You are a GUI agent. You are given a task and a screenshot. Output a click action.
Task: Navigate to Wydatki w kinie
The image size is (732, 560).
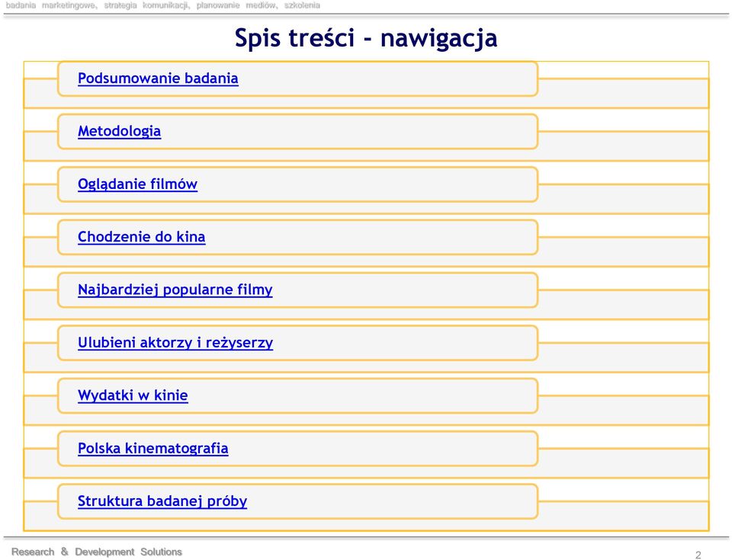(x=133, y=395)
